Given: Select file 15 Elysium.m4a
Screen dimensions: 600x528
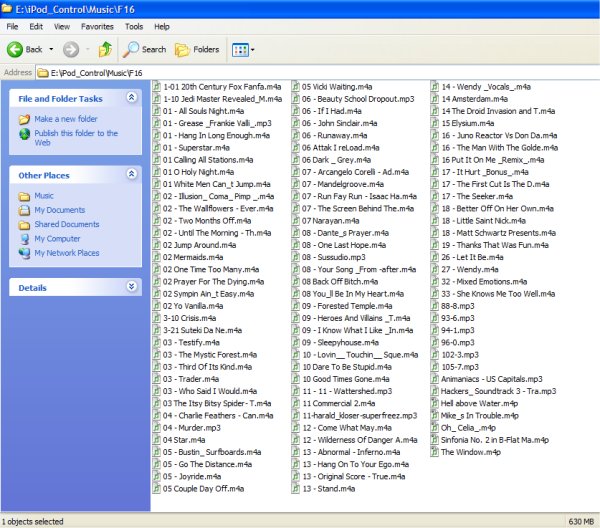Looking at the screenshot, I should point(468,123).
